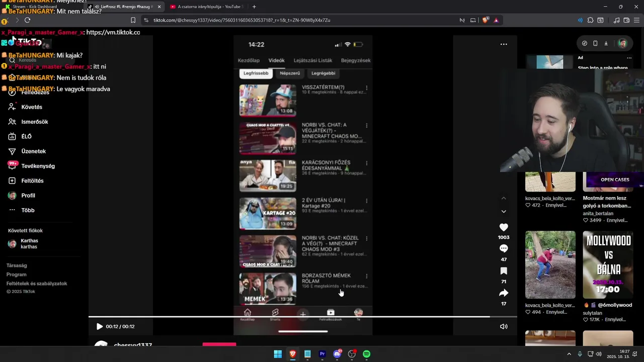This screenshot has height=362, width=644.
Task: Open a new browser tab
Action: coord(254,7)
